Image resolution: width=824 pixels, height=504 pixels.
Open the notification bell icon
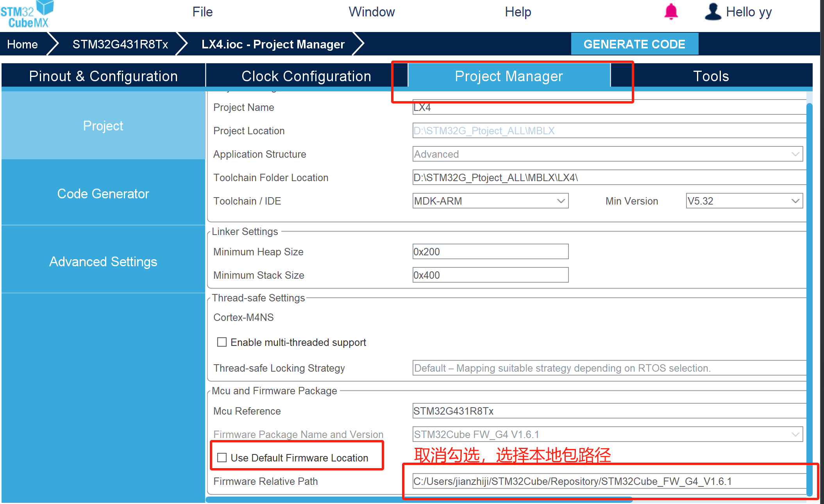(x=671, y=12)
